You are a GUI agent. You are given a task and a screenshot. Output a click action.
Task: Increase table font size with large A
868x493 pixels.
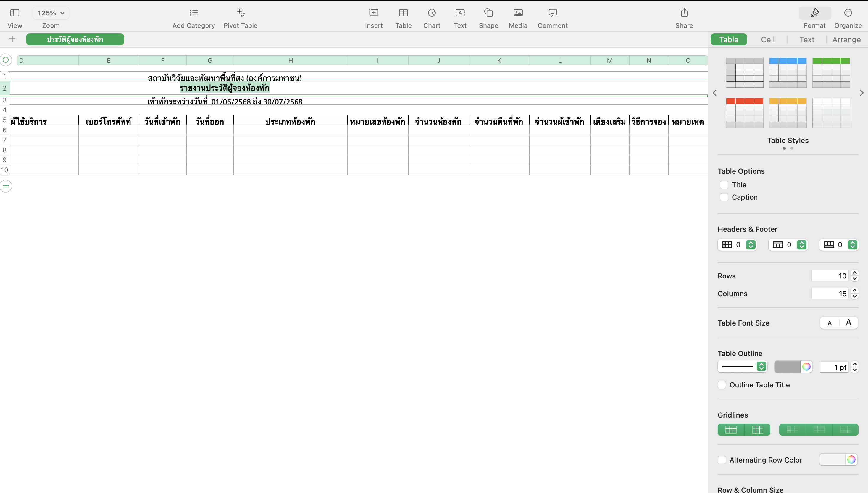[848, 323]
